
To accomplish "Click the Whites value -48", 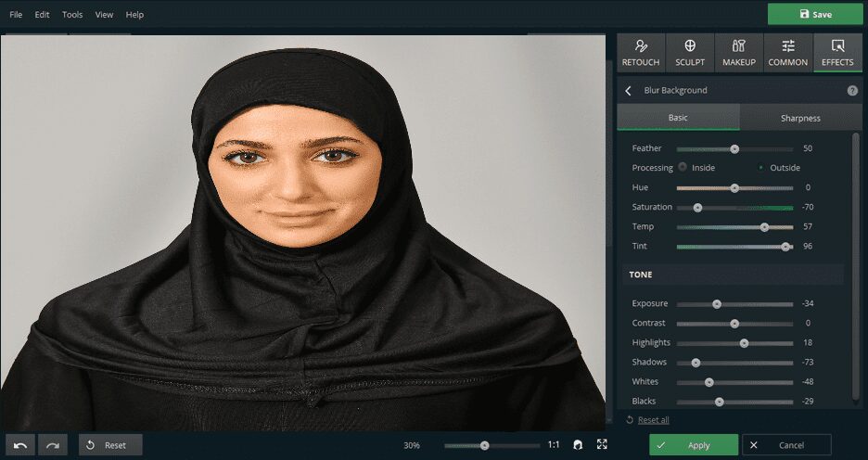I will (x=807, y=381).
